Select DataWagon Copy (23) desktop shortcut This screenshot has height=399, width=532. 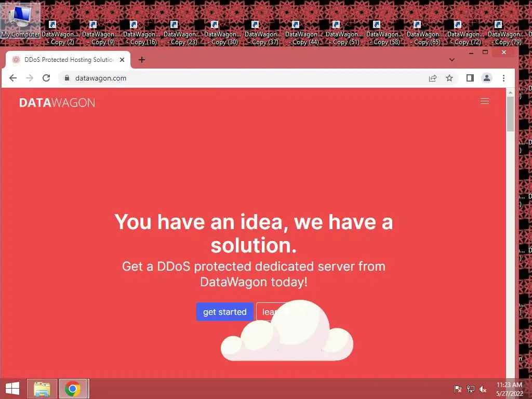coord(182,33)
